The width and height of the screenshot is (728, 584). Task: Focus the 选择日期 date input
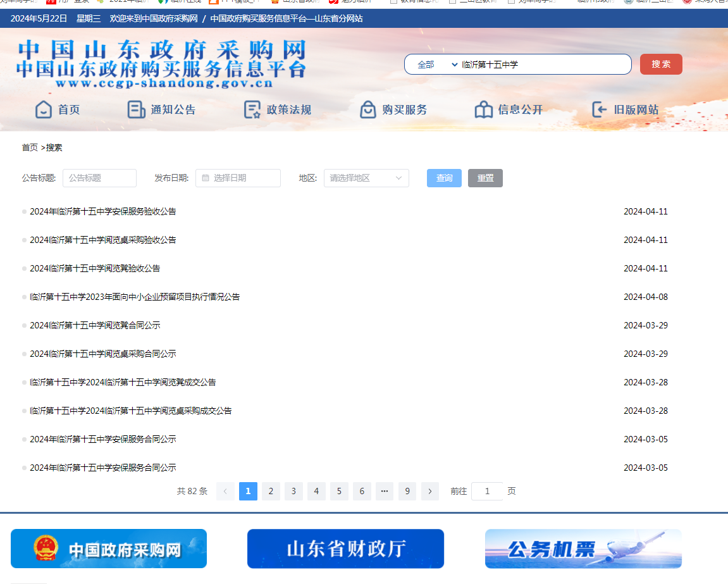238,178
